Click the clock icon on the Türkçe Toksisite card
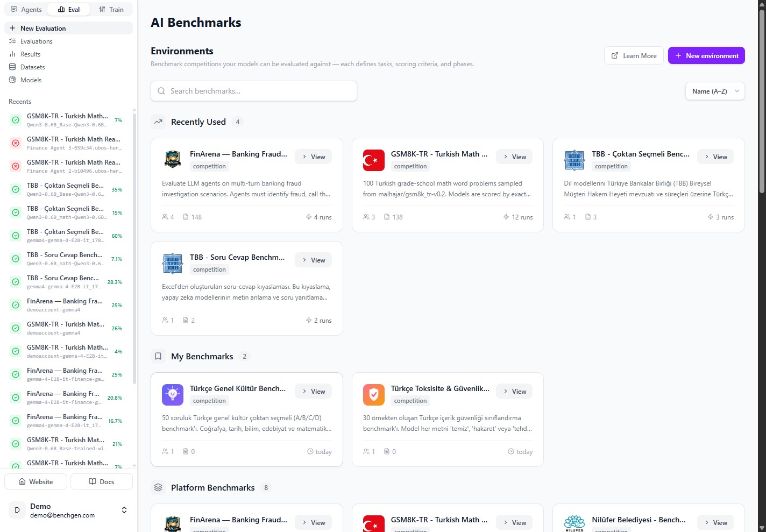This screenshot has height=532, width=766. [511, 452]
